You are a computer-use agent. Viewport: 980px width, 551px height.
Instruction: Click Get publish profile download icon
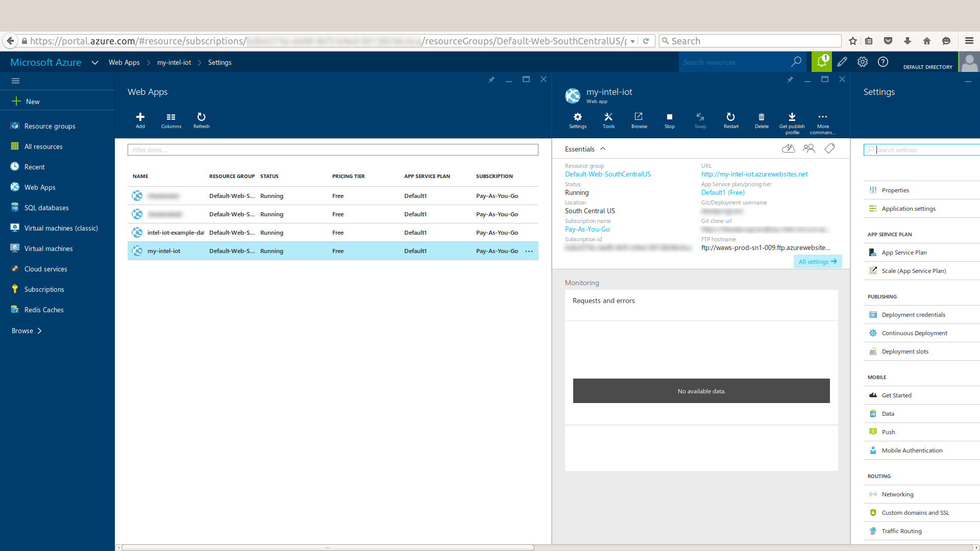click(792, 117)
